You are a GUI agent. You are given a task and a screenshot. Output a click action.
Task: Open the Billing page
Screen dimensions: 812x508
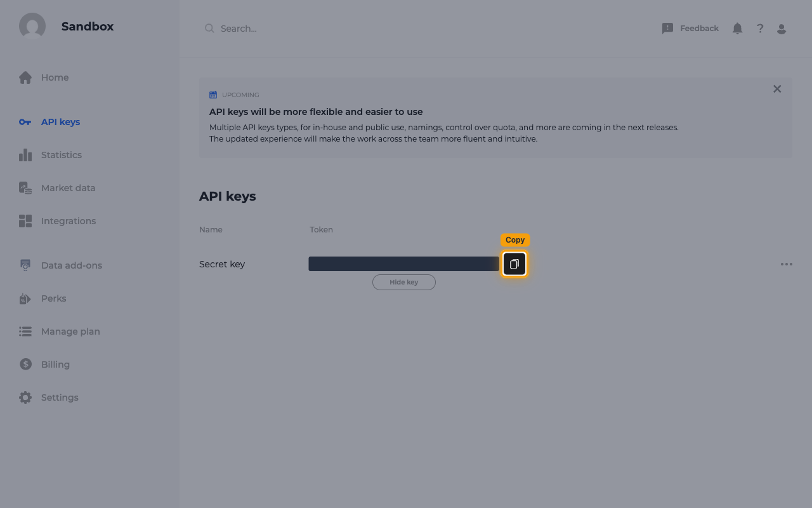click(55, 364)
